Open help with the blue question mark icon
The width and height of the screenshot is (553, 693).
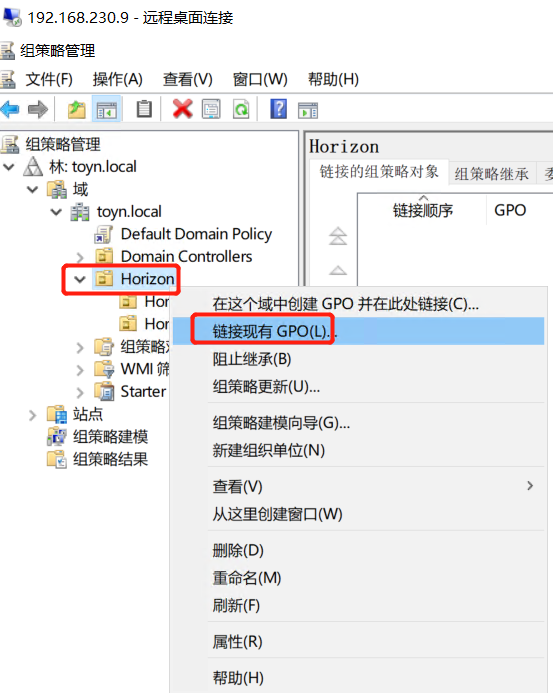278,109
